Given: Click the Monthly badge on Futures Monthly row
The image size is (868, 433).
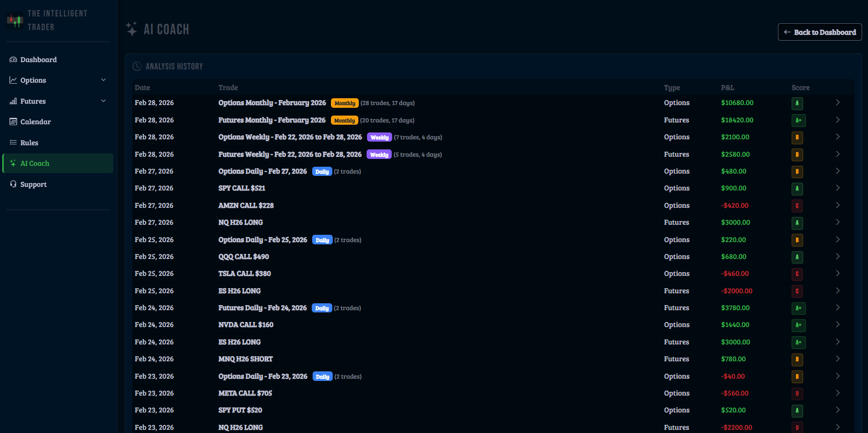Looking at the screenshot, I should pyautogui.click(x=344, y=120).
